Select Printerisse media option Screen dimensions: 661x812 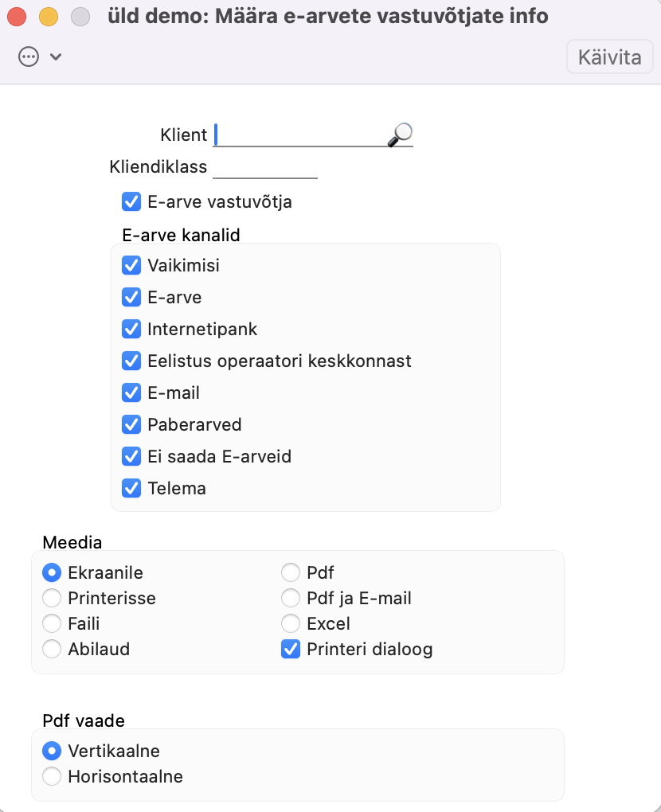(52, 598)
